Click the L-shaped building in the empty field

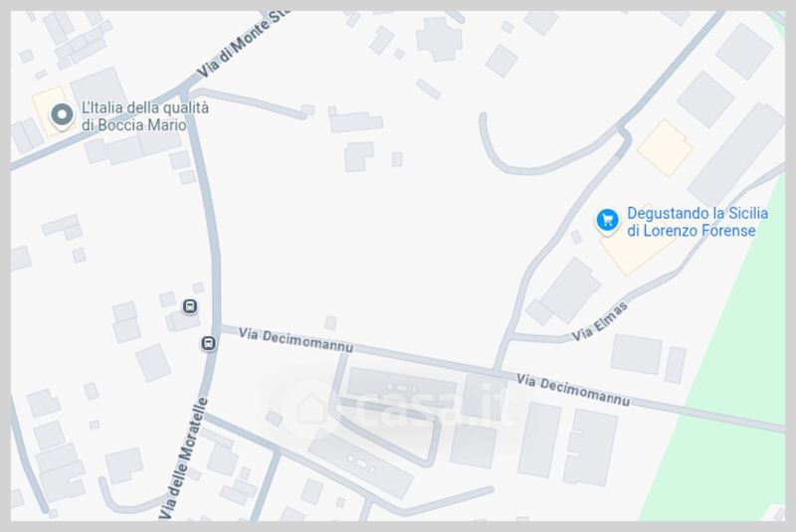(358, 156)
